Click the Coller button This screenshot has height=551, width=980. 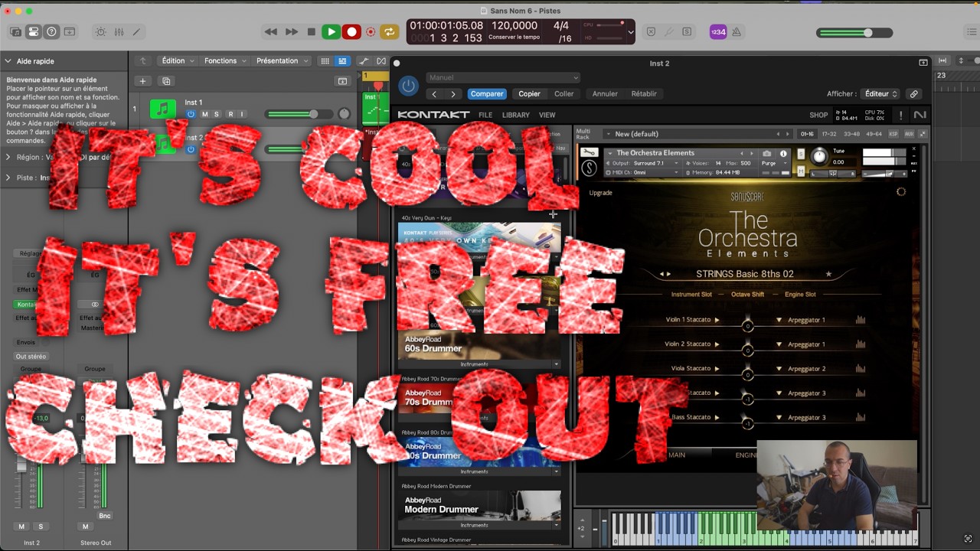[x=564, y=94]
